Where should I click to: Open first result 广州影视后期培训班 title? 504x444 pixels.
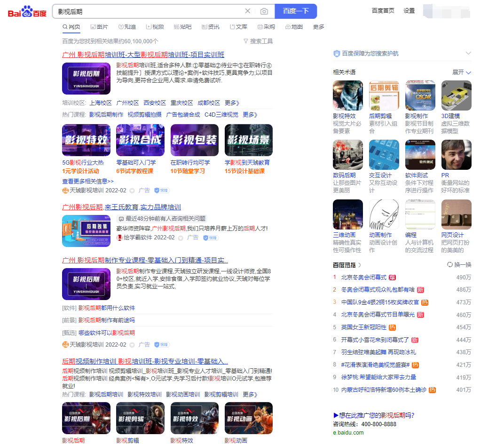point(143,55)
